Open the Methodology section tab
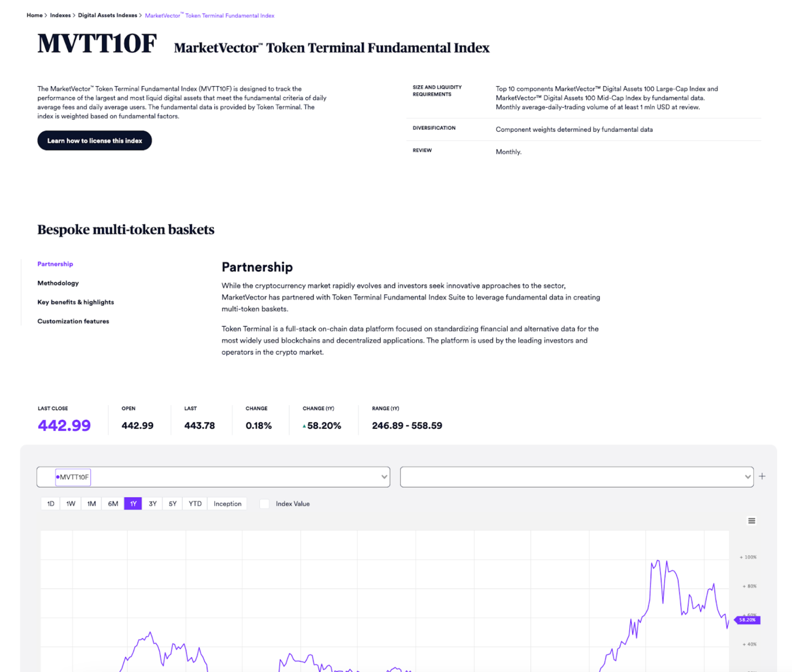Image resolution: width=792 pixels, height=672 pixels. point(58,283)
